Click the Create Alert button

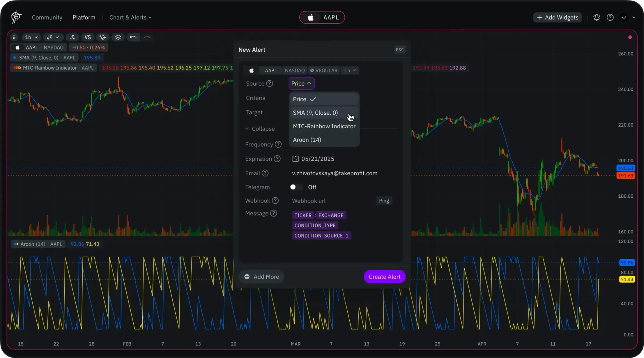(x=384, y=277)
